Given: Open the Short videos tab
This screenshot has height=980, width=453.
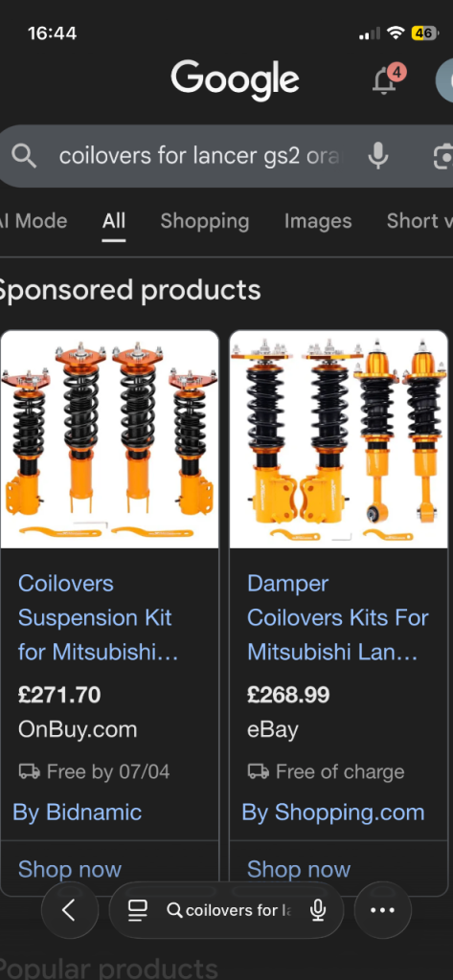Looking at the screenshot, I should (419, 221).
